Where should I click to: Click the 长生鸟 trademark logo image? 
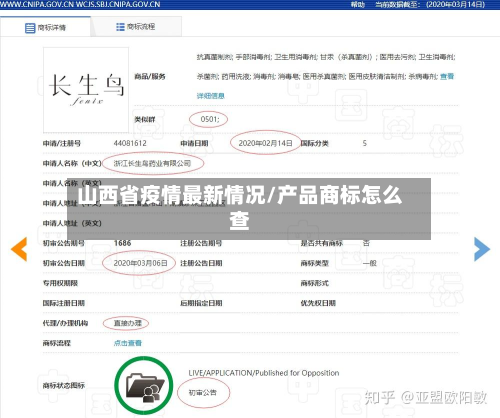click(86, 90)
